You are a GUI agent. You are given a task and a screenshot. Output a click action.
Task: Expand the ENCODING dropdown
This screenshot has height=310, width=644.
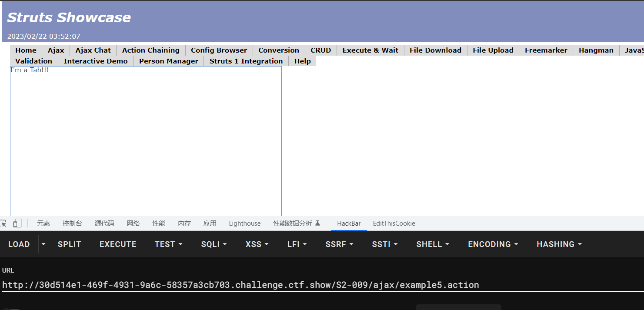pyautogui.click(x=493, y=244)
